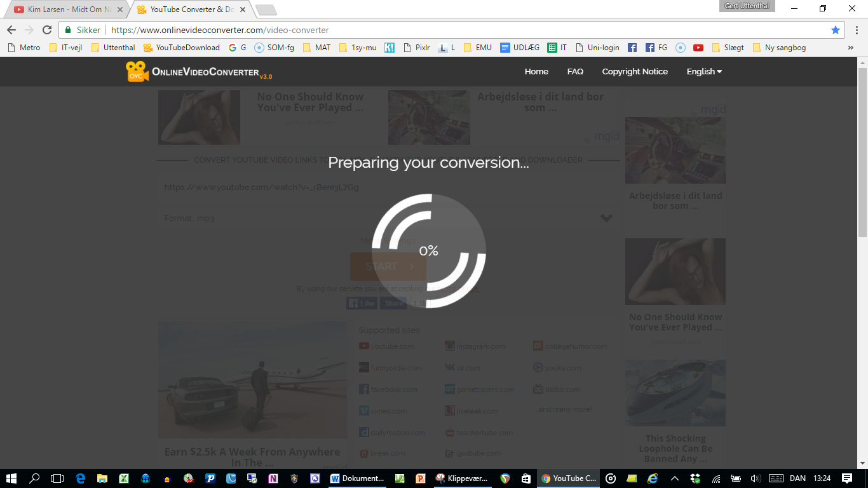The image size is (868, 488).
Task: Switch to the Kim Larsen YouTube tab
Action: 68,10
